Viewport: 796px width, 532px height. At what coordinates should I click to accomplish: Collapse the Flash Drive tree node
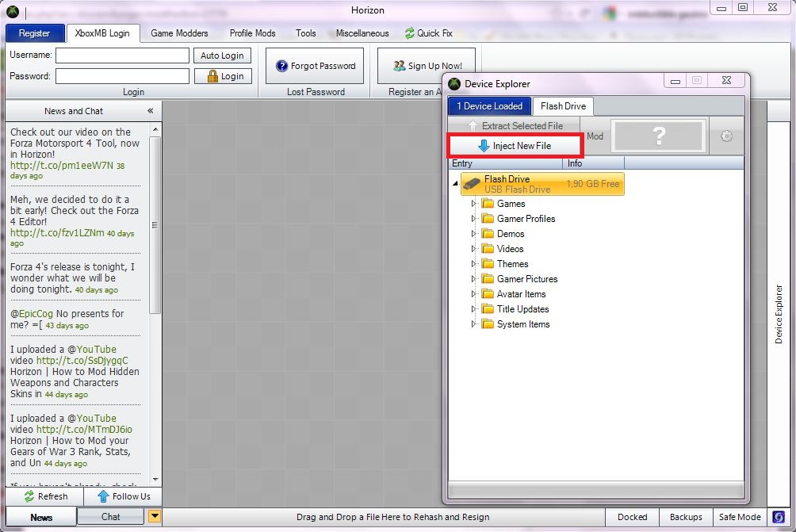455,184
